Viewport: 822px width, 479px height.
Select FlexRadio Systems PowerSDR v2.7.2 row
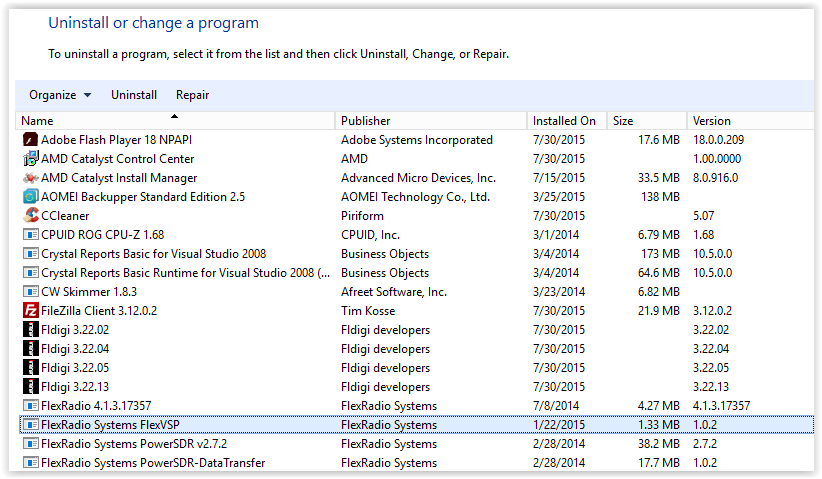tap(417, 443)
